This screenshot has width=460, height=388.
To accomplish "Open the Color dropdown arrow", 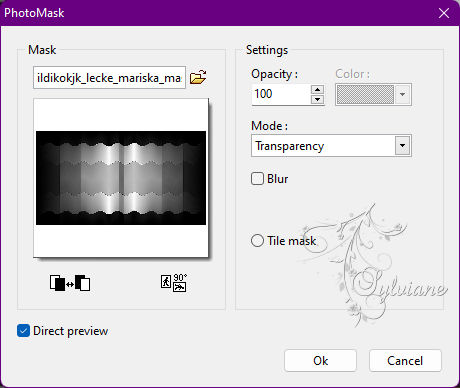I will 402,95.
